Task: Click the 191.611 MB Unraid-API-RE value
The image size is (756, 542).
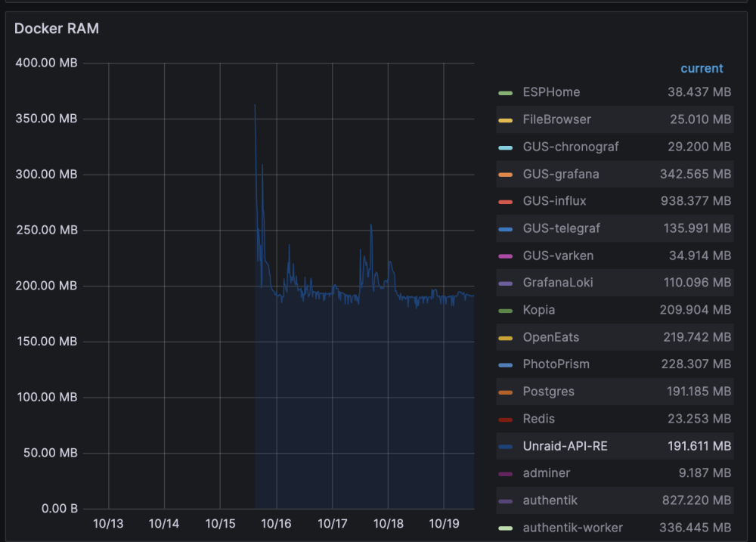Action: (x=699, y=446)
